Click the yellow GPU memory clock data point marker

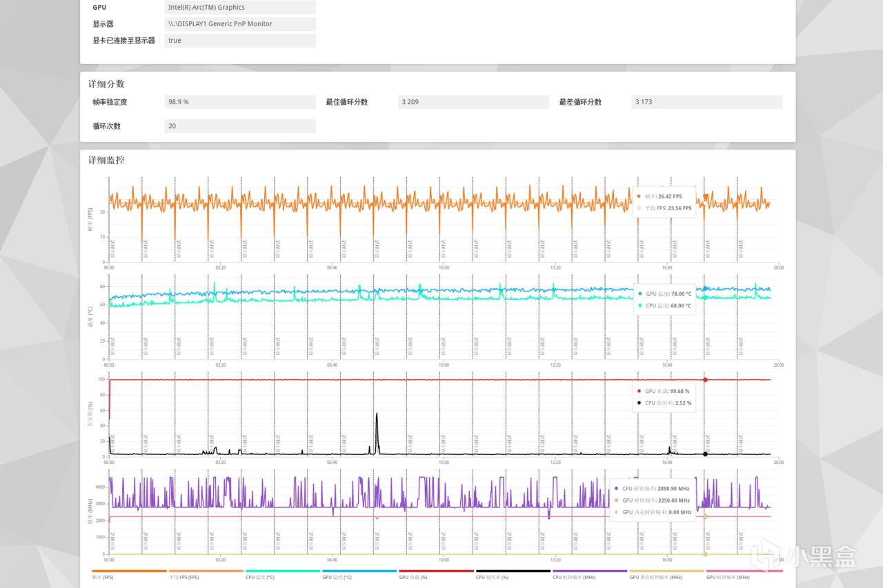(x=705, y=554)
